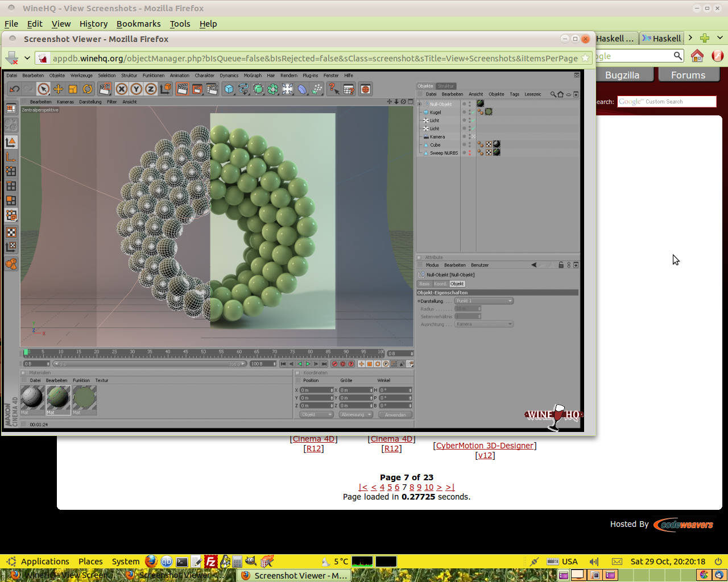Click the power icon in the panel corner
The image size is (728, 582).
(x=718, y=562)
